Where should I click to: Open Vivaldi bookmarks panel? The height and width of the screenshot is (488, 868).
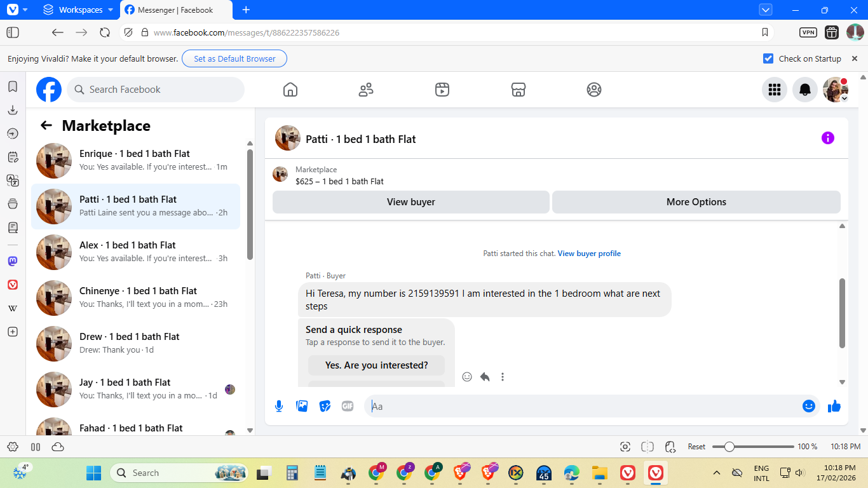click(x=13, y=87)
